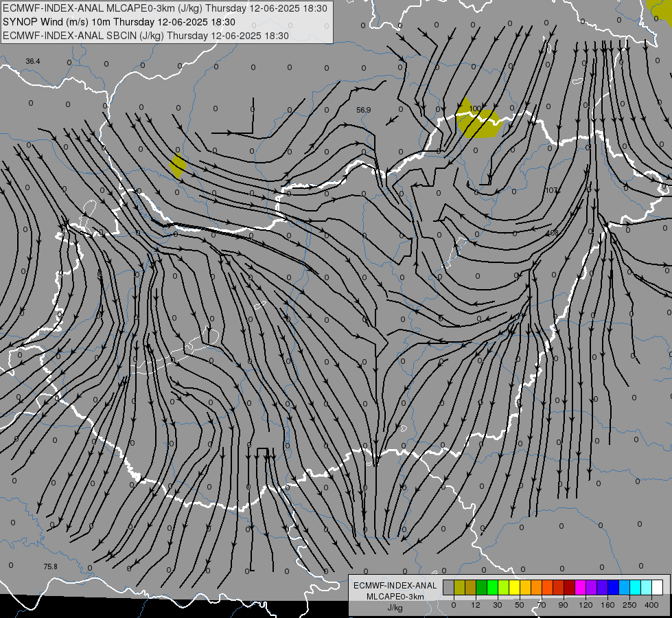672x618 pixels.
Task: Click the 36.4 value on the map
Action: click(x=32, y=61)
